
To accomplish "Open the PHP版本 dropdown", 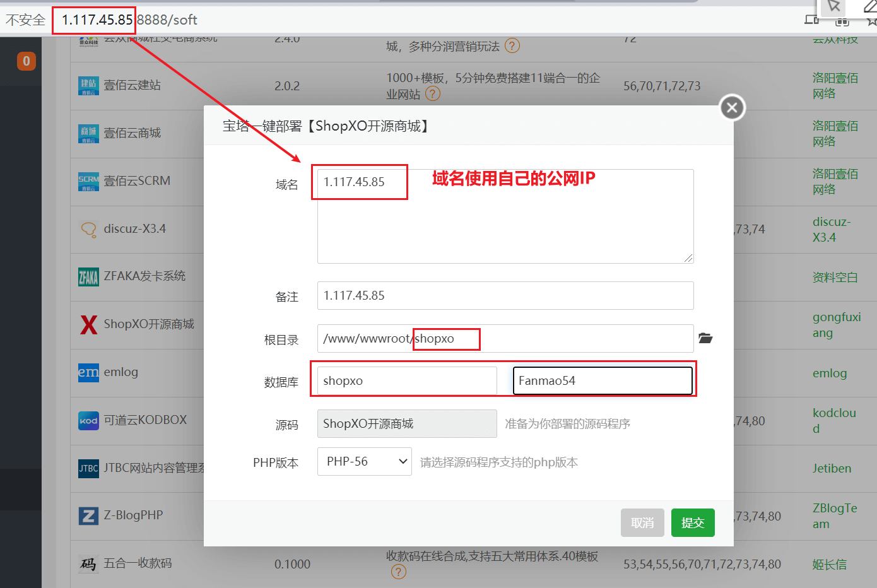I will [365, 462].
